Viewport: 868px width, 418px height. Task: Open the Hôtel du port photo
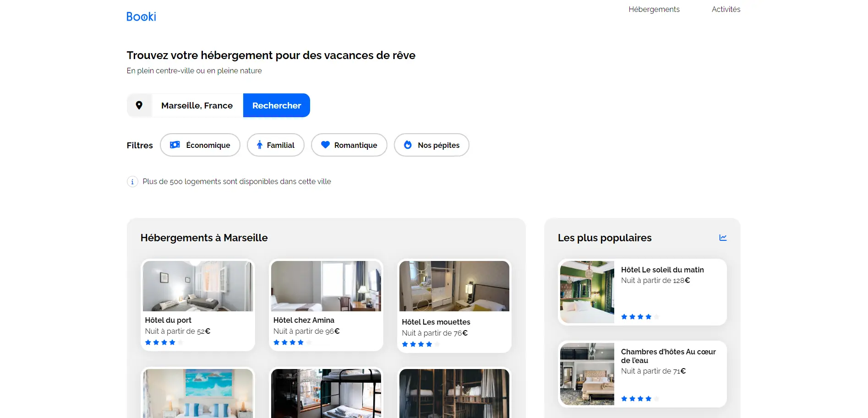(x=198, y=286)
